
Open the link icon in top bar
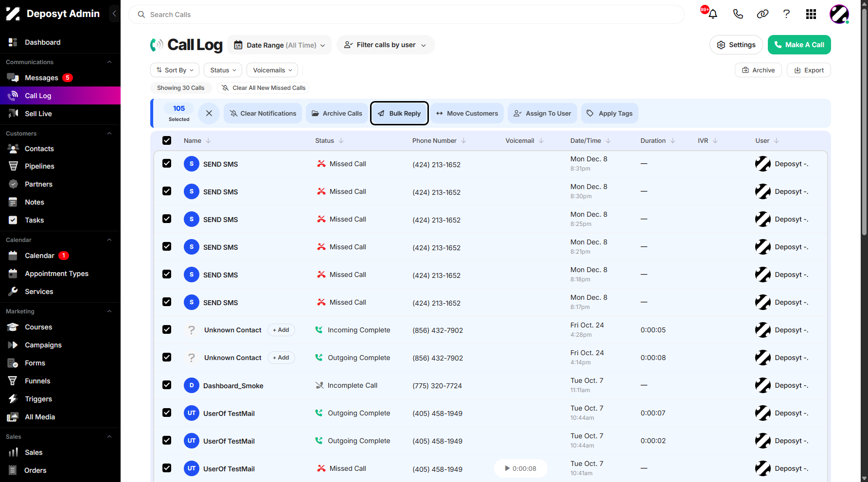click(x=762, y=14)
